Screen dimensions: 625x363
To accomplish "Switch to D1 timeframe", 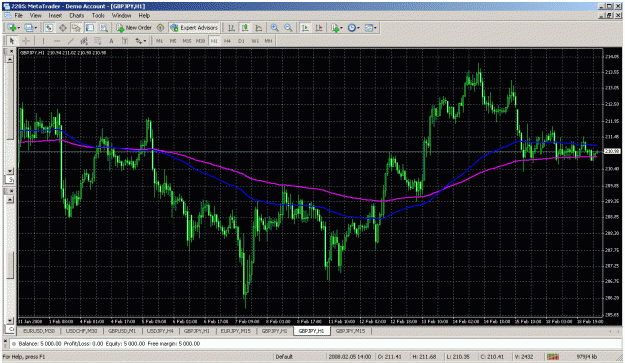I will tap(241, 41).
